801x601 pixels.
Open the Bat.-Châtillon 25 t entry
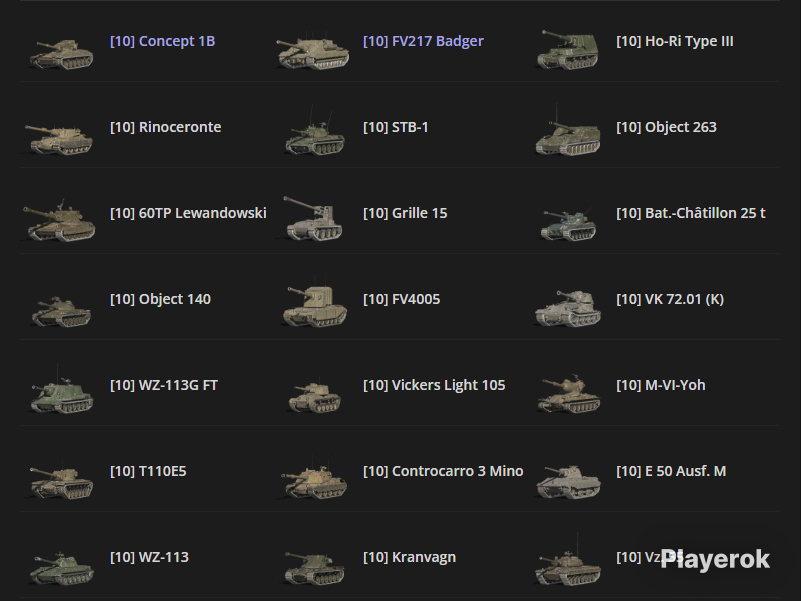[x=691, y=213]
